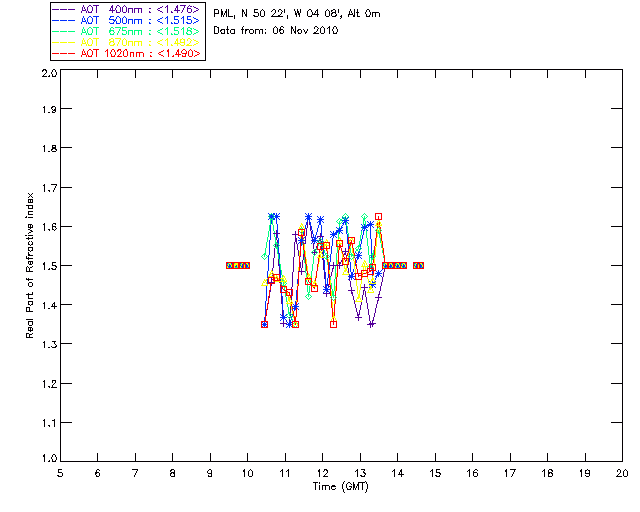Screen dimensions: 640x512
Task: Click the green dashed line sample in legend
Action: pyautogui.click(x=64, y=31)
